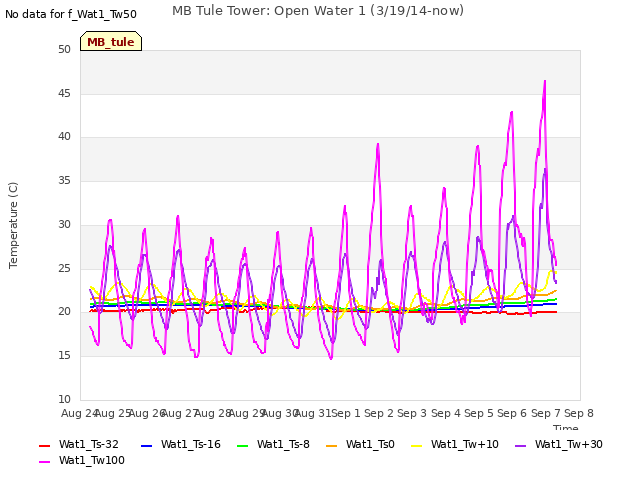Click the 15 y-axis tick label

(64, 356)
